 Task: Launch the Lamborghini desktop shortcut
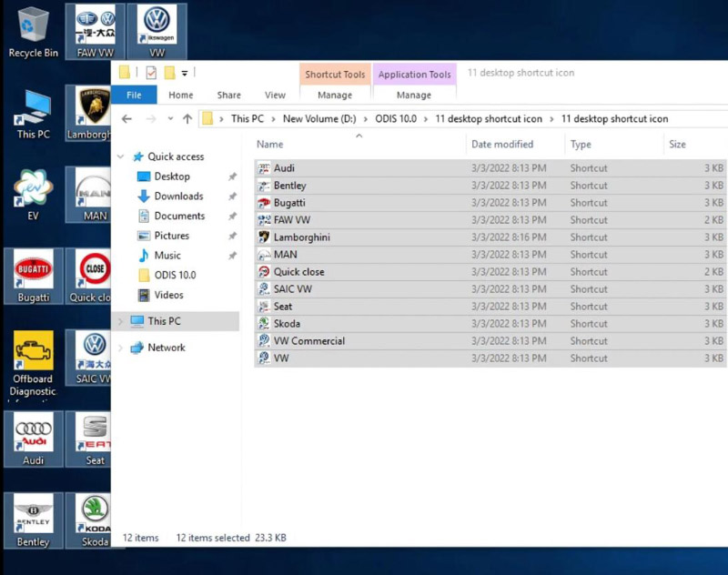(x=88, y=114)
